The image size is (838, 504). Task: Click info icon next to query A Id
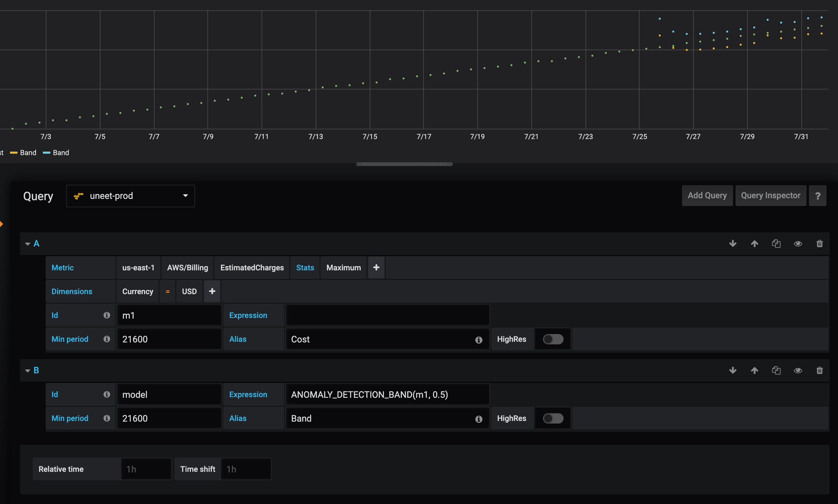click(x=107, y=315)
